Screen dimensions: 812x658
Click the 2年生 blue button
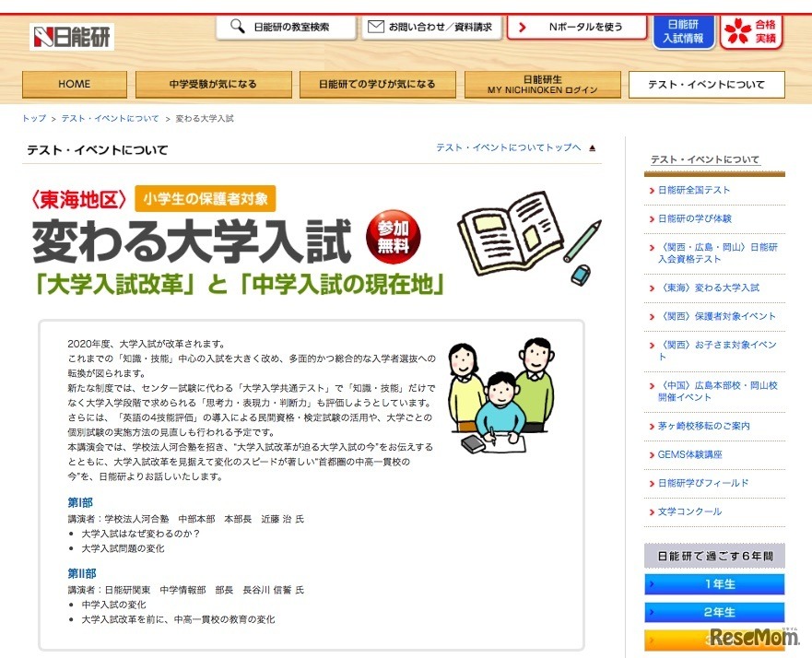click(714, 612)
